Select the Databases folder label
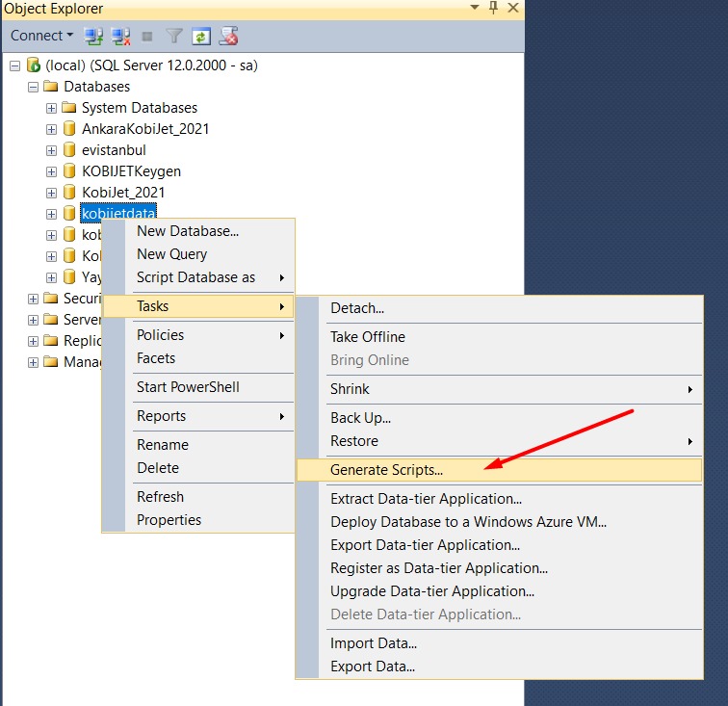This screenshot has width=728, height=706. tap(96, 87)
